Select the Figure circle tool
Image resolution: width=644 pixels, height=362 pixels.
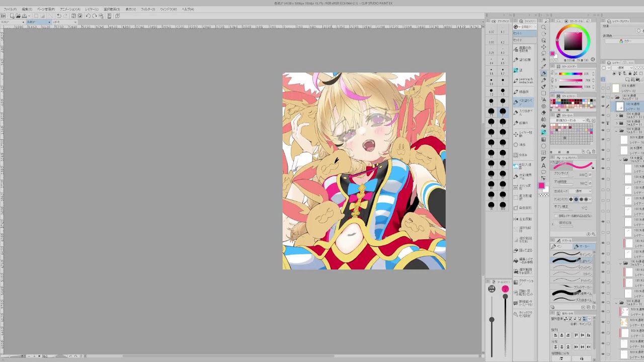click(x=543, y=146)
